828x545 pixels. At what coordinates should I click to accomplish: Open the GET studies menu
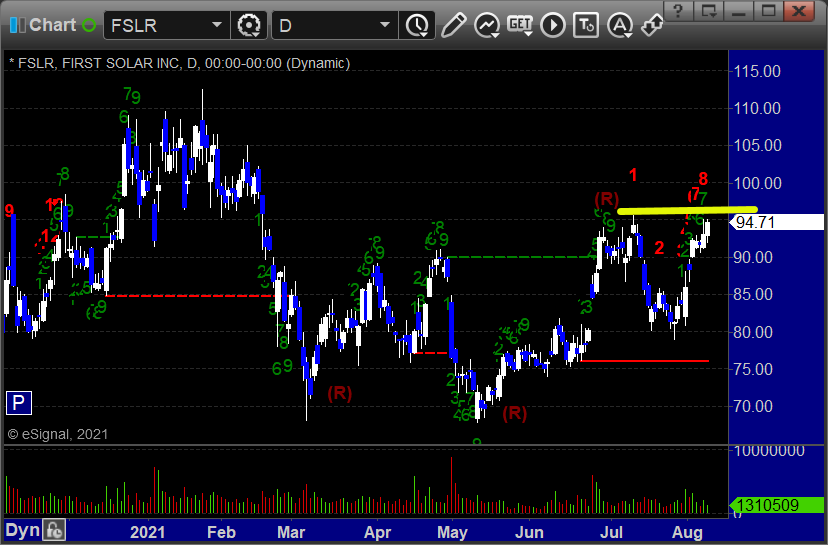click(x=520, y=25)
